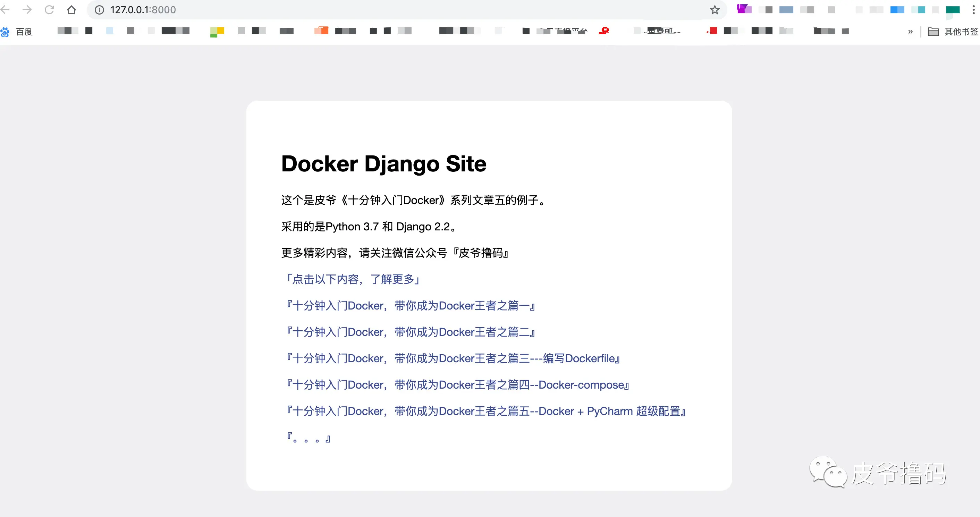The image size is (980, 517).
Task: Open the 篇四 Docker-compose article link
Action: click(x=457, y=384)
